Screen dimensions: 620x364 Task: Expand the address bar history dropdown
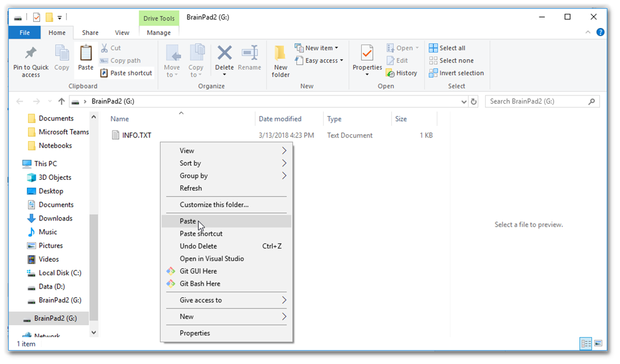463,101
